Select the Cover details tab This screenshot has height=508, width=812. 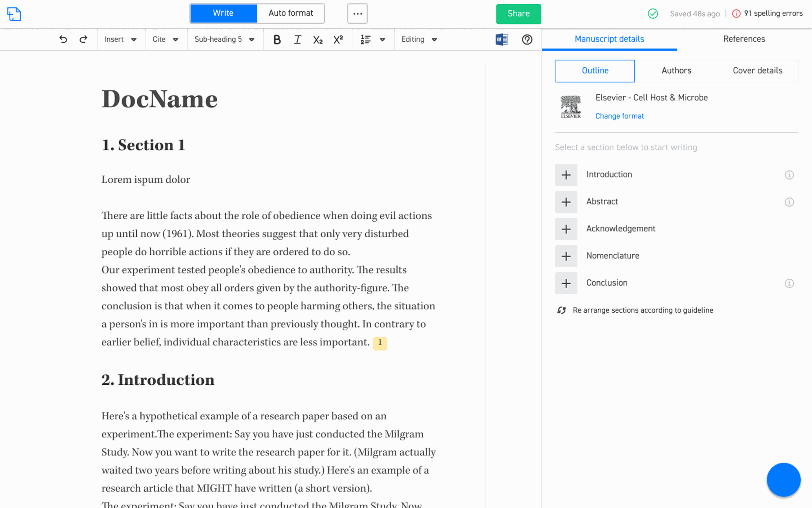click(757, 71)
